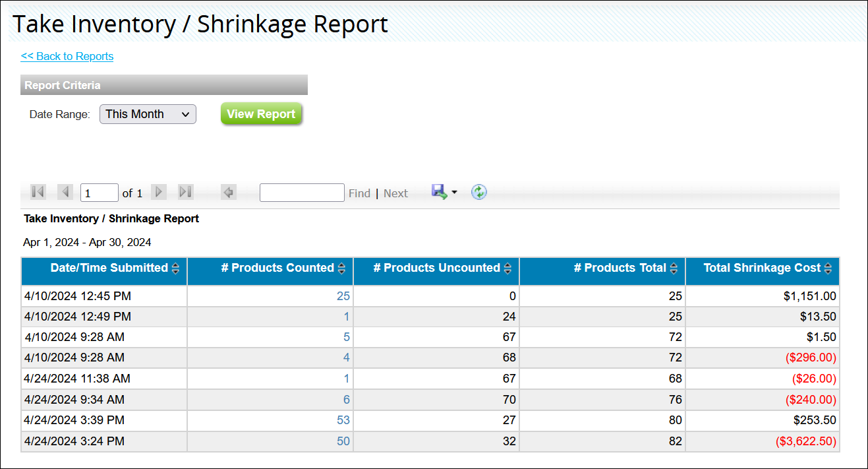Click the Next link to find the next match
The width and height of the screenshot is (868, 469).
pos(395,193)
